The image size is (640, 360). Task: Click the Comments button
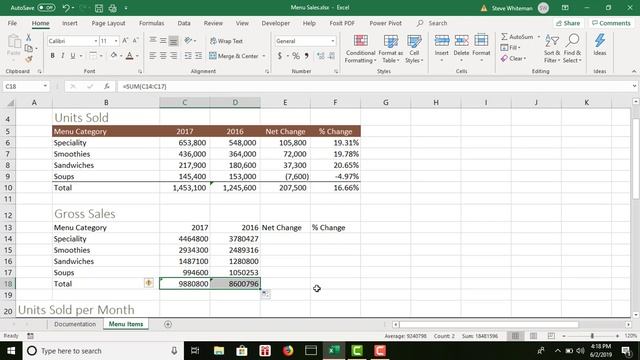coord(611,23)
